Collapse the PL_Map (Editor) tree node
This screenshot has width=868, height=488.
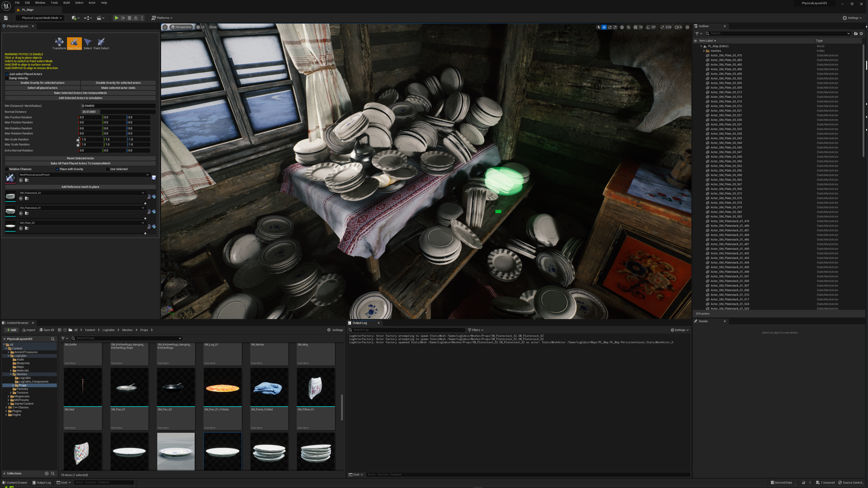701,46
